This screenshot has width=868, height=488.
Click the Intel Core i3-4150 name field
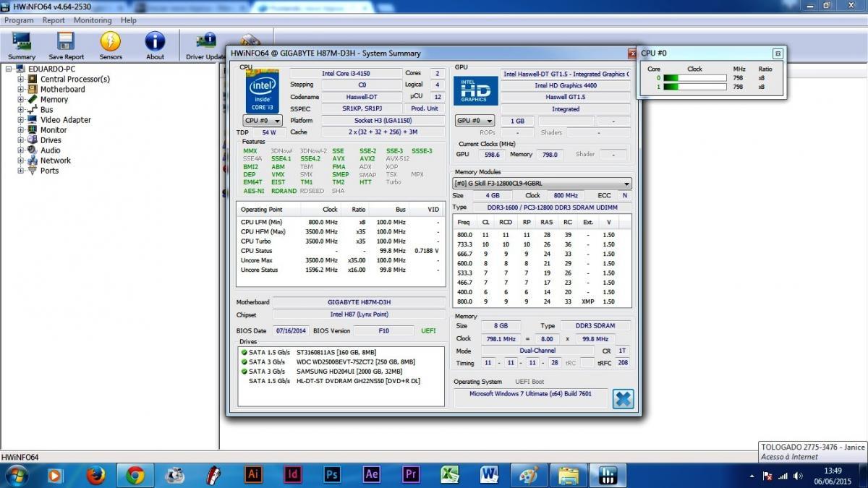pyautogui.click(x=346, y=74)
